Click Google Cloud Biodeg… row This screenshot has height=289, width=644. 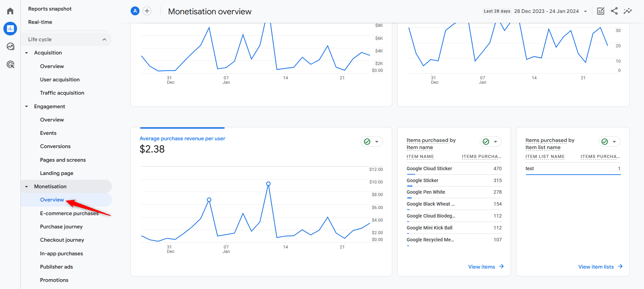pos(454,216)
